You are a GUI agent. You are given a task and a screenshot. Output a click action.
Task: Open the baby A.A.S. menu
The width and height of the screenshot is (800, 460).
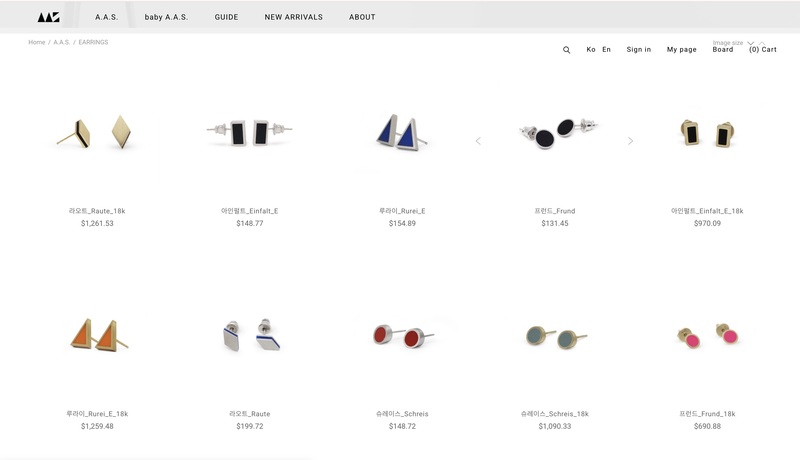pyautogui.click(x=166, y=17)
